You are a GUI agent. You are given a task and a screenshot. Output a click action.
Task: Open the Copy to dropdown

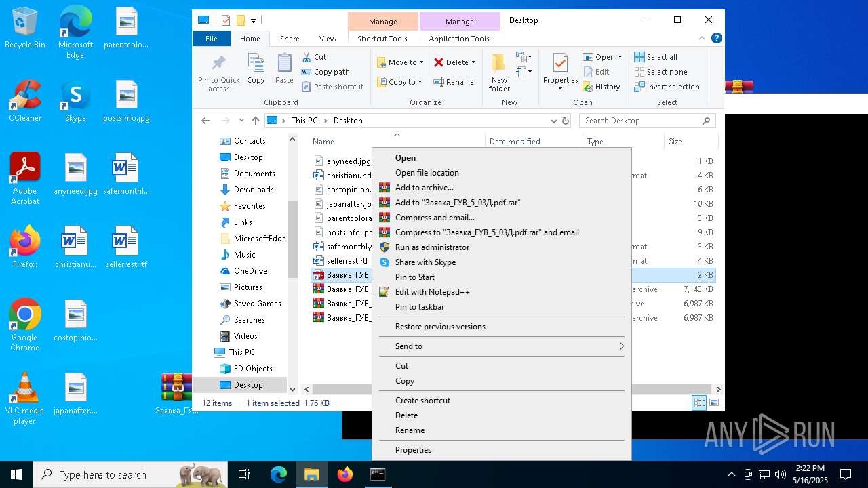tap(399, 82)
